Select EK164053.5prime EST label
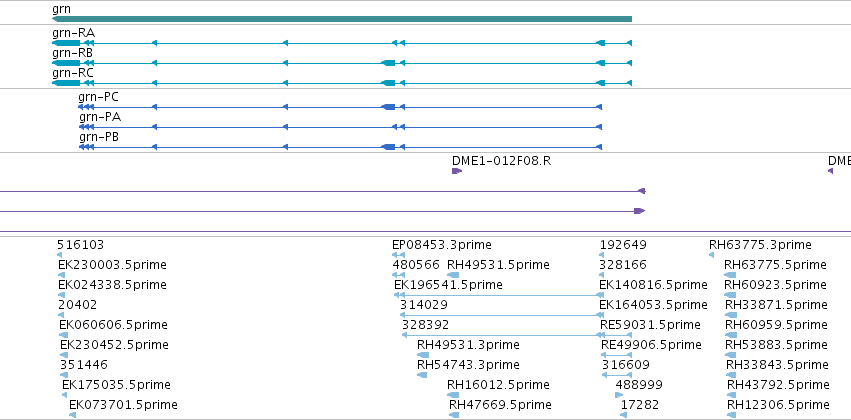This screenshot has width=851, height=420. [x=653, y=305]
